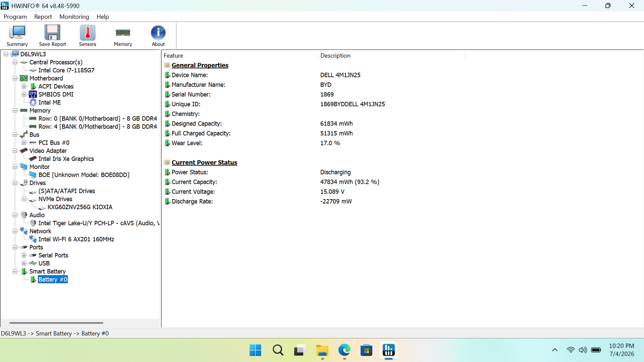The width and height of the screenshot is (644, 362).
Task: Click the SMBIOS DMI icon
Action: (33, 95)
